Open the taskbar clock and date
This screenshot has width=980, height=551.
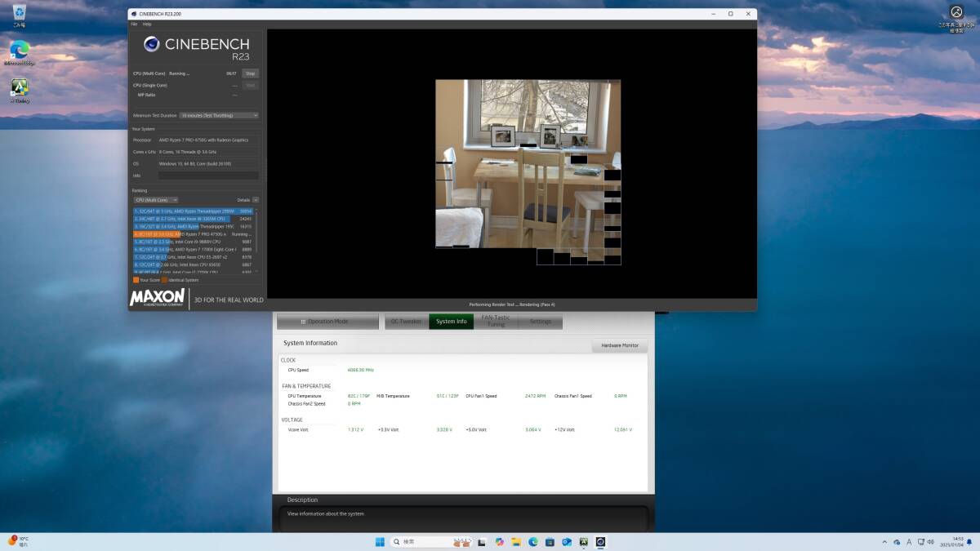pyautogui.click(x=951, y=542)
